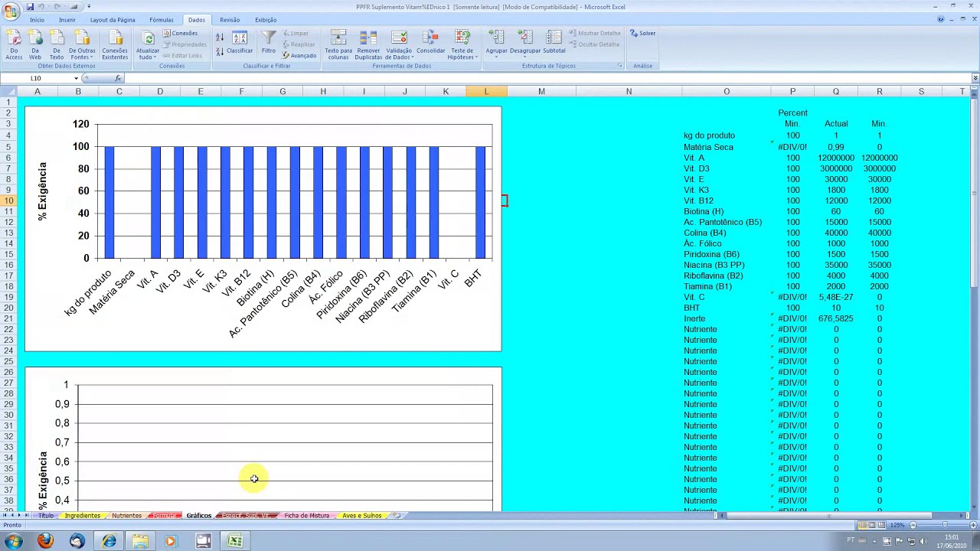Image resolution: width=980 pixels, height=551 pixels.
Task: Open 'Validação de Dados' dropdown
Action: 399,45
